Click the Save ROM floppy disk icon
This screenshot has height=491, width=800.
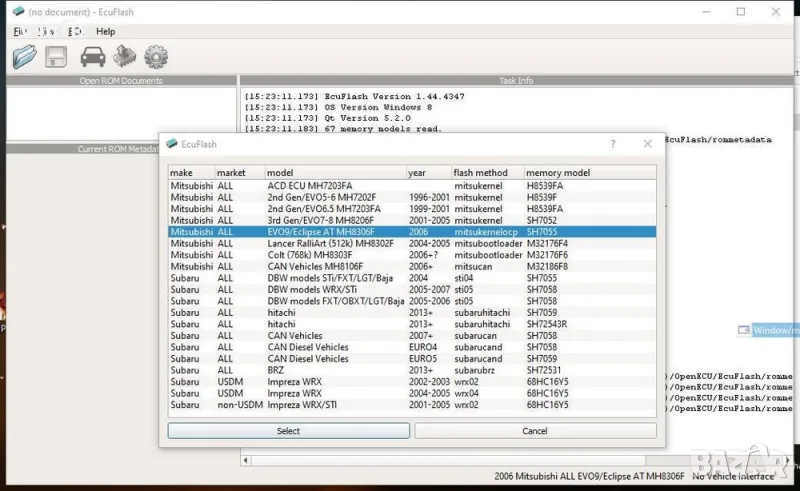tap(57, 57)
